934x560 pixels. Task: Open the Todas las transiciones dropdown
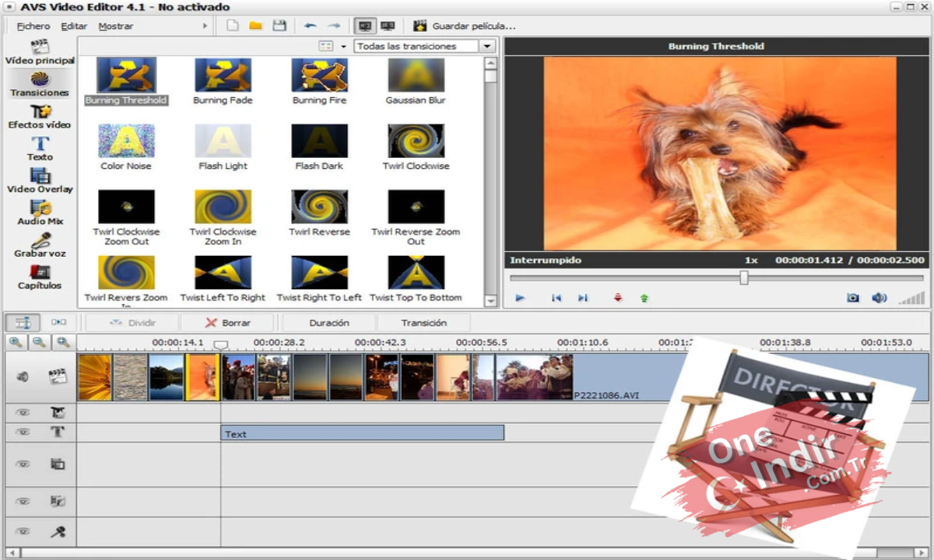point(425,46)
